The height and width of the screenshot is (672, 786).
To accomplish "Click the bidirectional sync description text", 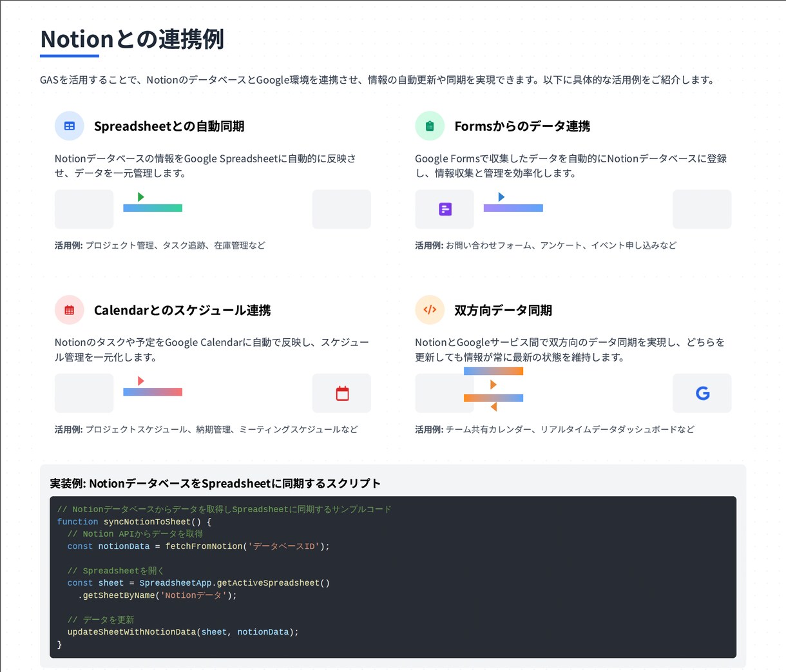I will pyautogui.click(x=570, y=350).
